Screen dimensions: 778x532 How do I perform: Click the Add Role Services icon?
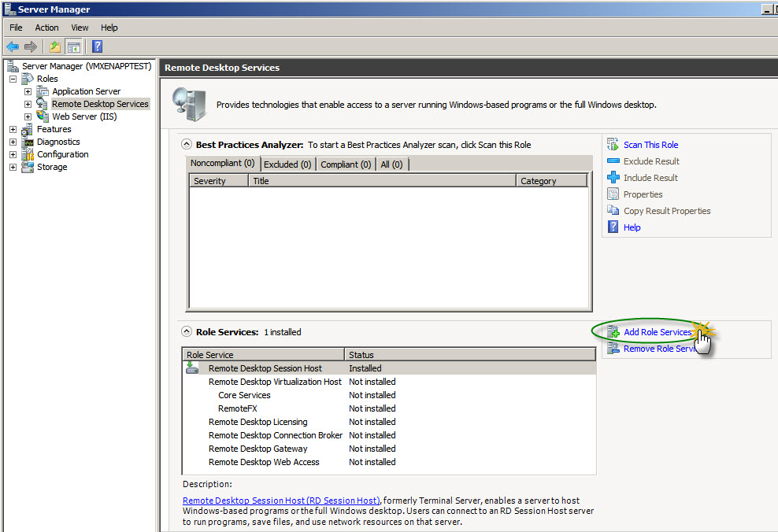pos(613,331)
